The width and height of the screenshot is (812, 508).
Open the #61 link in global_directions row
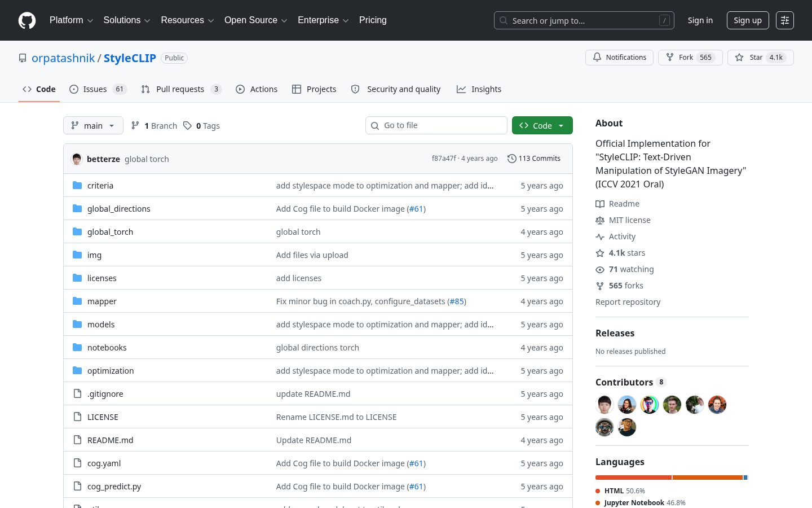[416, 209]
